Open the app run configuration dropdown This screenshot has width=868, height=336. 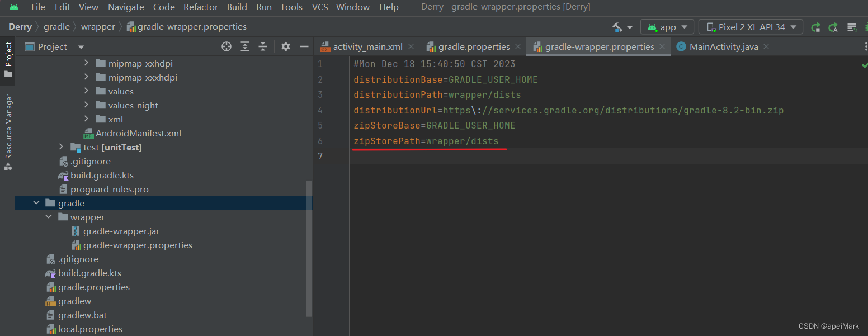667,27
